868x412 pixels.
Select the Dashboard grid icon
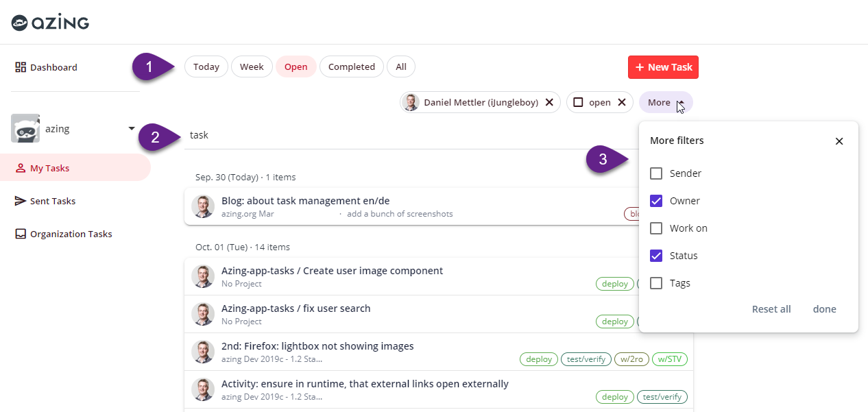click(x=19, y=66)
